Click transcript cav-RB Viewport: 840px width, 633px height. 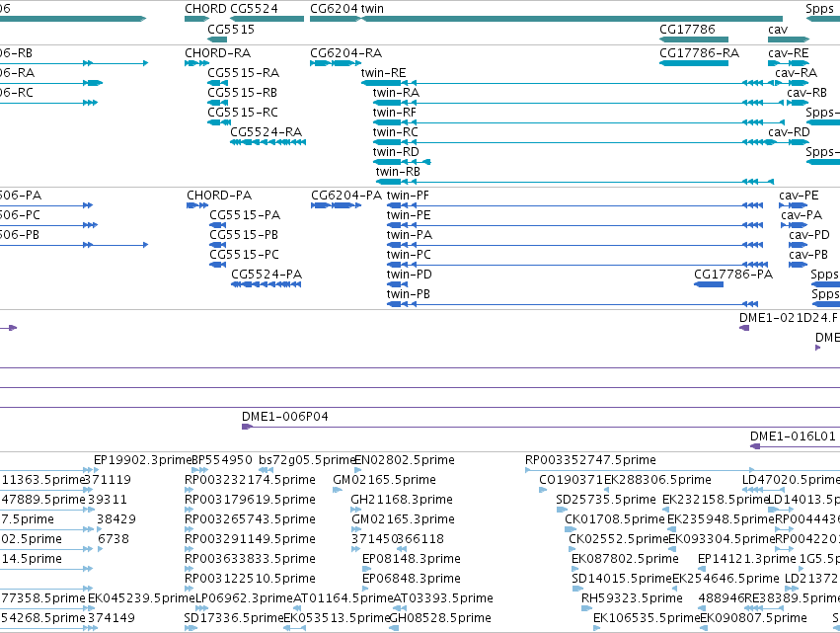click(807, 92)
